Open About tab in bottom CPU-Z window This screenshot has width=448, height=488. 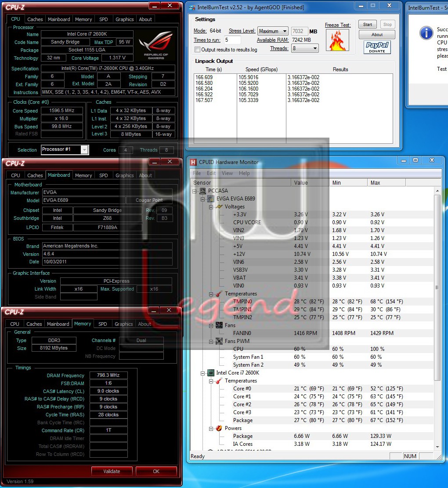coord(145,324)
